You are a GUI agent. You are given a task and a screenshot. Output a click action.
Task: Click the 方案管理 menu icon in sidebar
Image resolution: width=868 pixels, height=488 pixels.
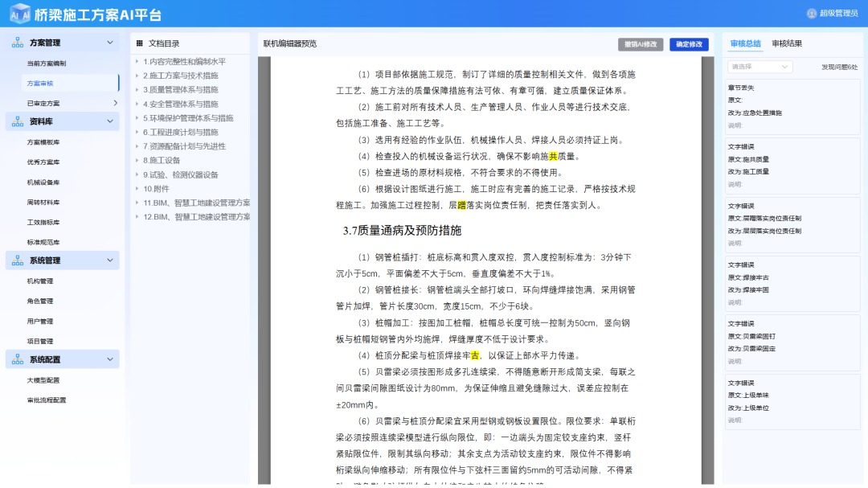(18, 43)
